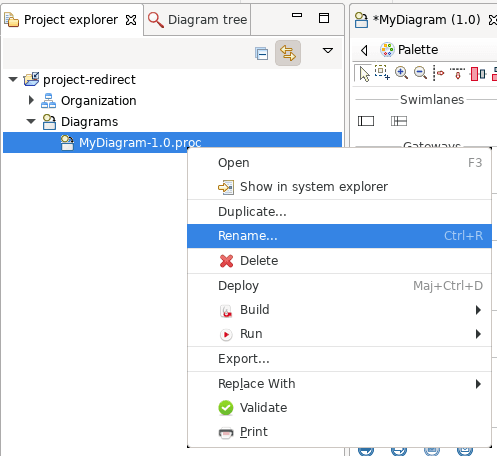Select the Pool swimlane shape
The width and height of the screenshot is (497, 456).
[x=366, y=121]
